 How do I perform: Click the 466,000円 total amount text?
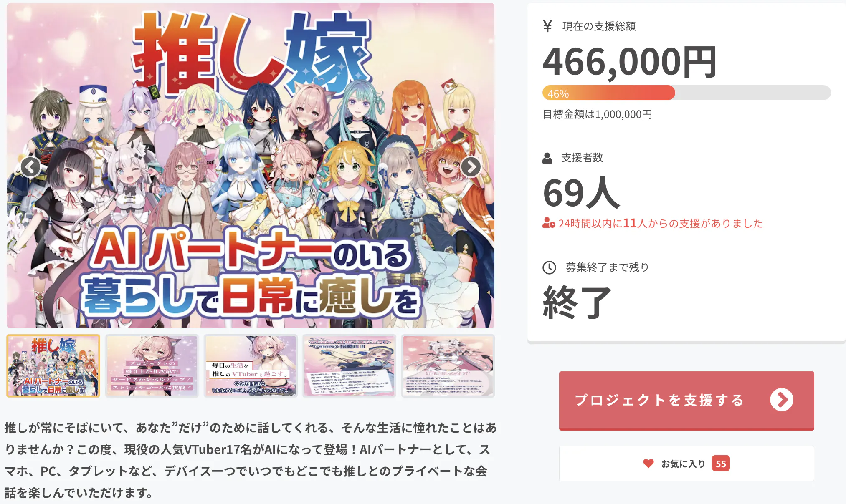click(629, 63)
